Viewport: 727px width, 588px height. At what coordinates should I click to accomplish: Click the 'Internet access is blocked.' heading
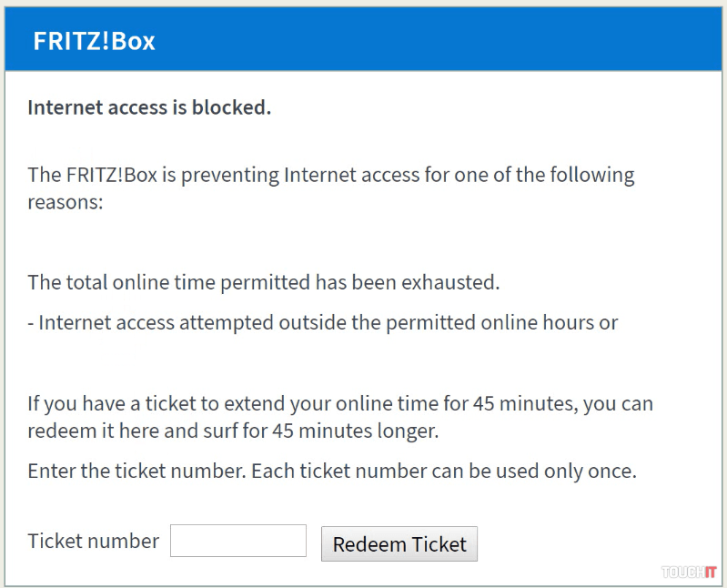click(x=149, y=107)
